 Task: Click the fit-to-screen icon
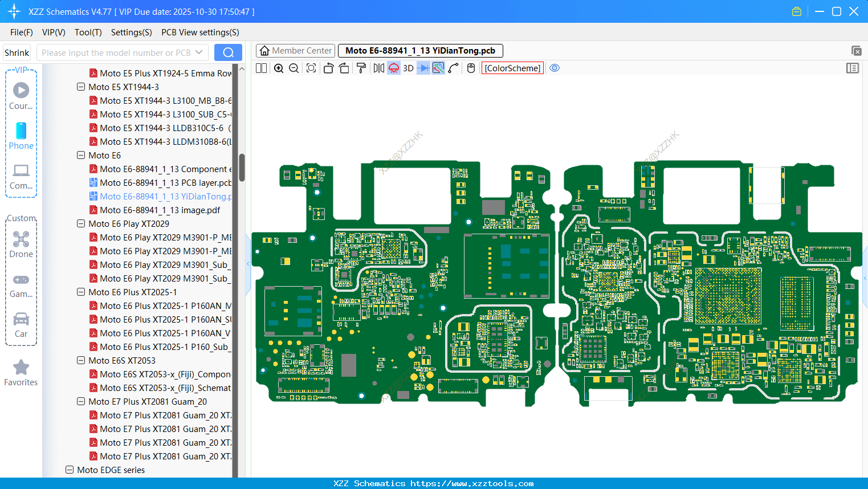[311, 68]
